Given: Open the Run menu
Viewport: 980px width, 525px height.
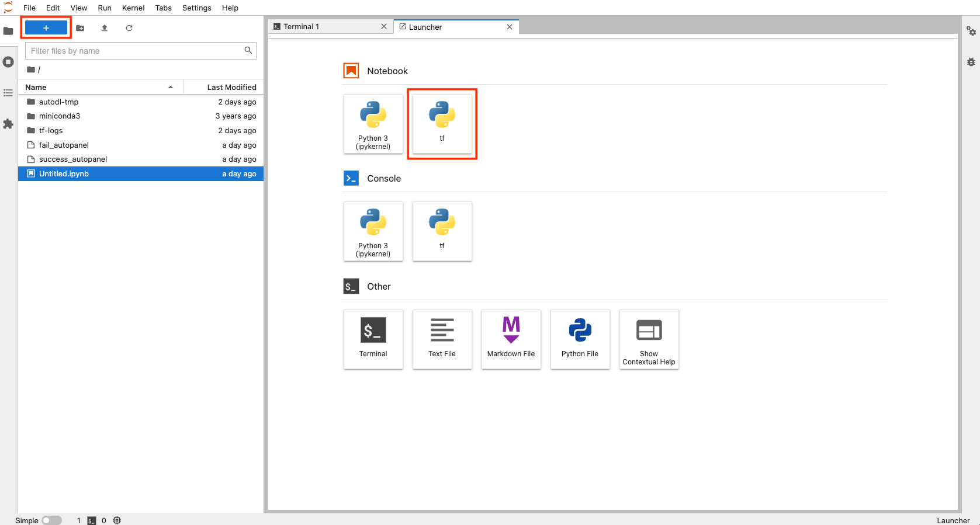Looking at the screenshot, I should pyautogui.click(x=105, y=8).
